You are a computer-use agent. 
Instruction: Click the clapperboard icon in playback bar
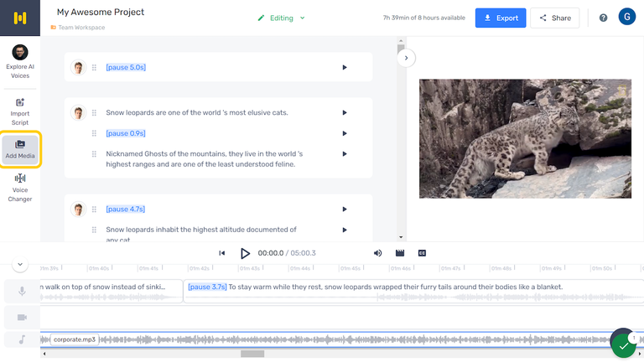[x=400, y=253]
